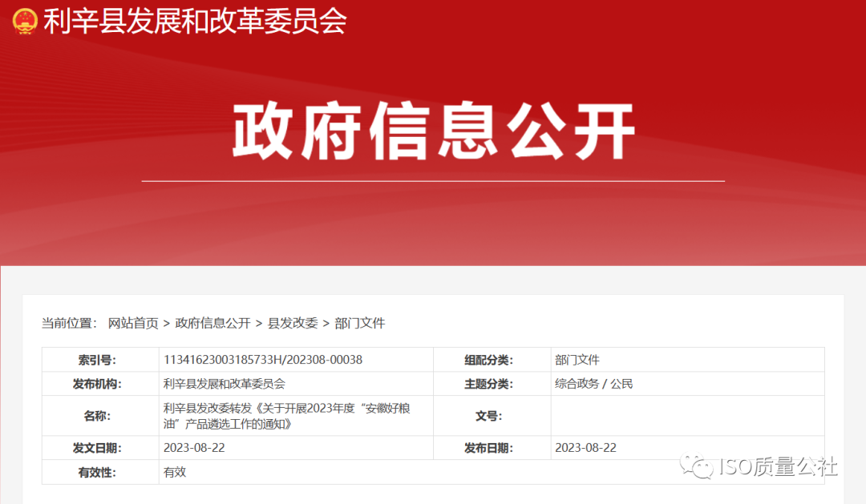Viewport: 866px width, 504px height.
Task: Click the national emblem icon in the header
Action: 24,24
